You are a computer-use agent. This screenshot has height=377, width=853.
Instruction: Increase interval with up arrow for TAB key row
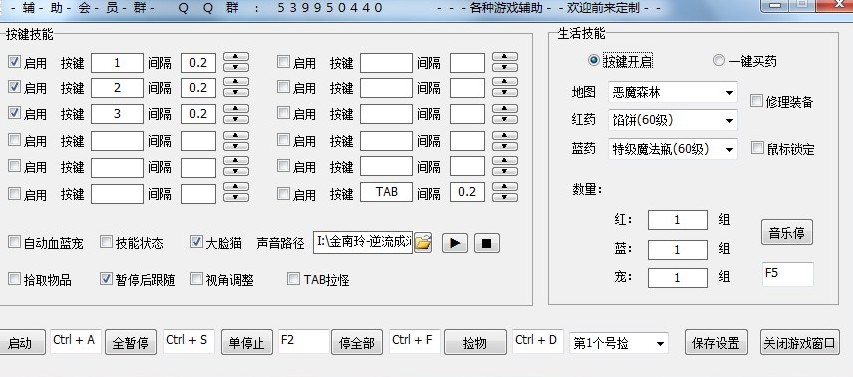click(x=505, y=187)
